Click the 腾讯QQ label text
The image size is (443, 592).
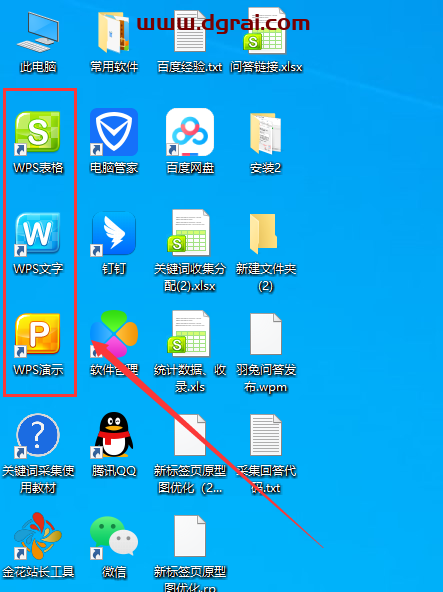point(114,471)
